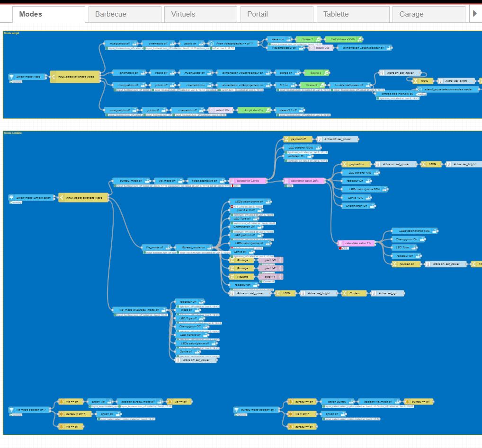The width and height of the screenshot is (482, 448).
Task: Click the calendar icon on calendrier Gorille
Action: pyautogui.click(x=232, y=181)
